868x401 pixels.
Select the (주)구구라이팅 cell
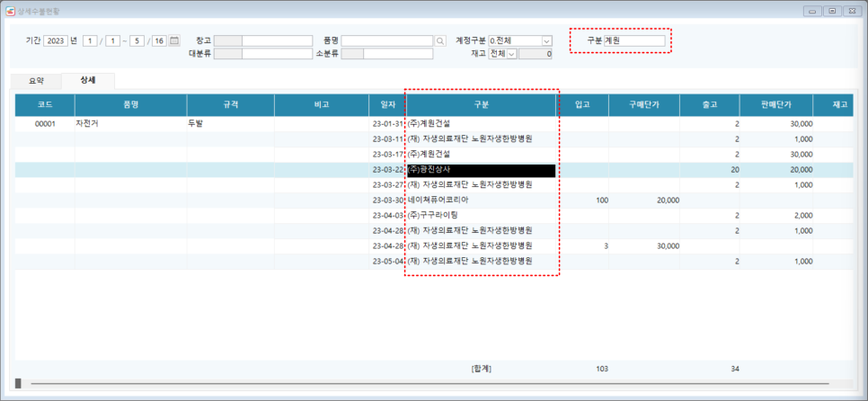tap(481, 216)
